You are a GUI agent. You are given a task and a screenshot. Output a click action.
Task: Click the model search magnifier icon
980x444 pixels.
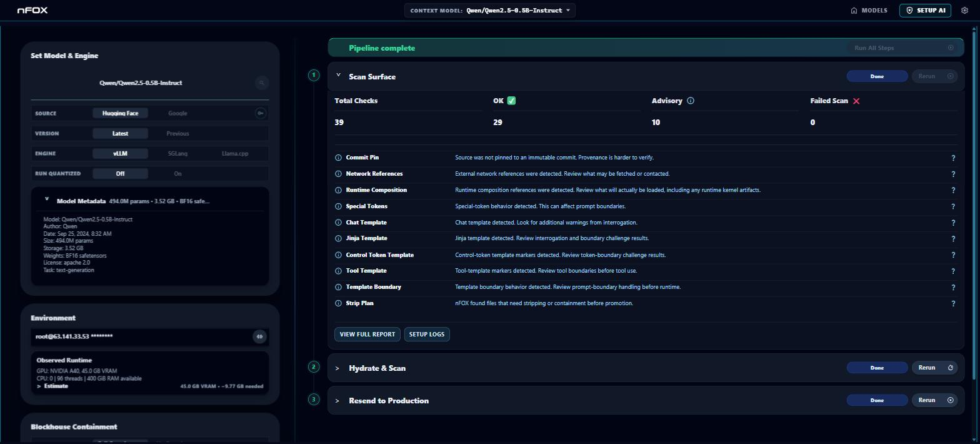click(262, 83)
